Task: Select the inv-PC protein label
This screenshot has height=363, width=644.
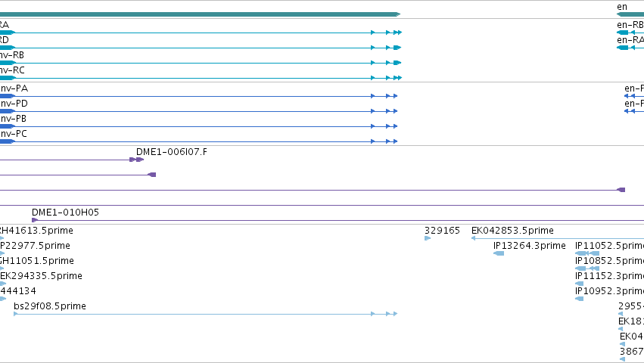Action: [14, 134]
